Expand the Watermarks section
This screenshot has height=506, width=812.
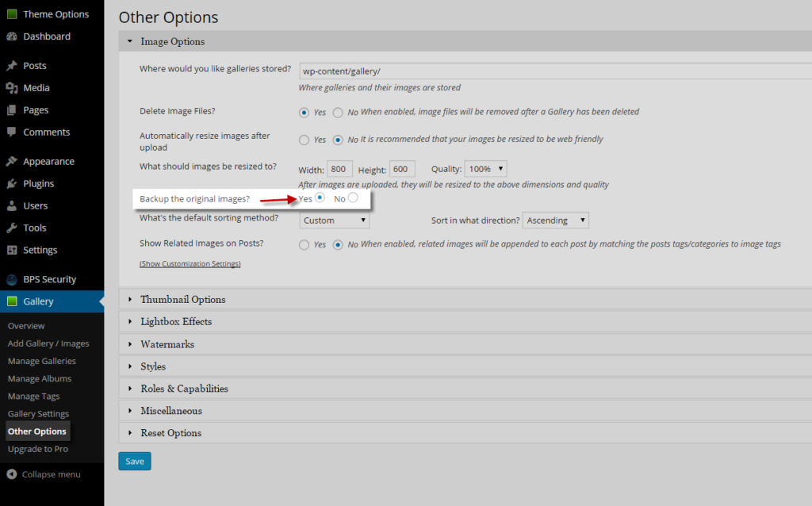point(167,344)
